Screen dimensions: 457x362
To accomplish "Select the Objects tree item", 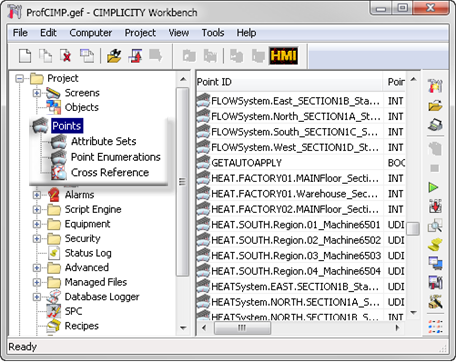I will (x=82, y=107).
